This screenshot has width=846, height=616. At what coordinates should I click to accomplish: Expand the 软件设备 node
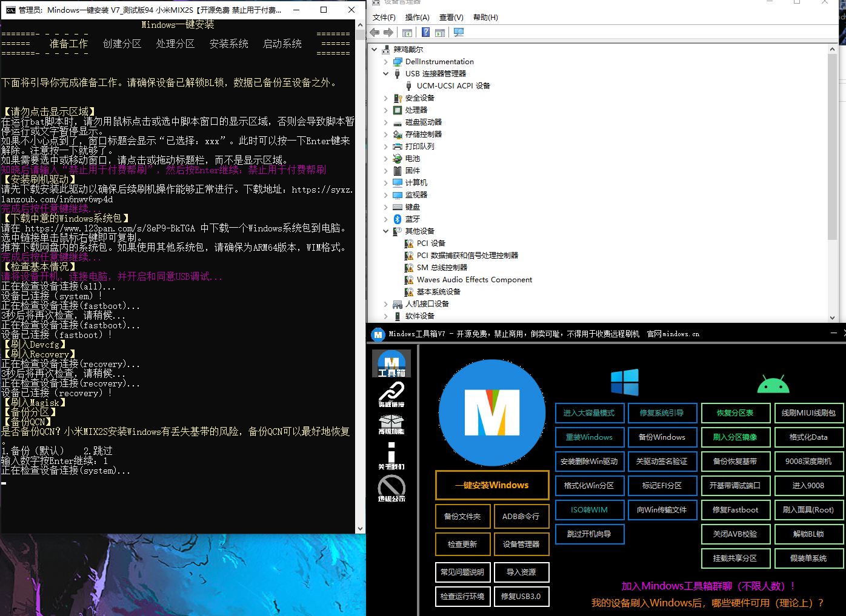[x=386, y=316]
